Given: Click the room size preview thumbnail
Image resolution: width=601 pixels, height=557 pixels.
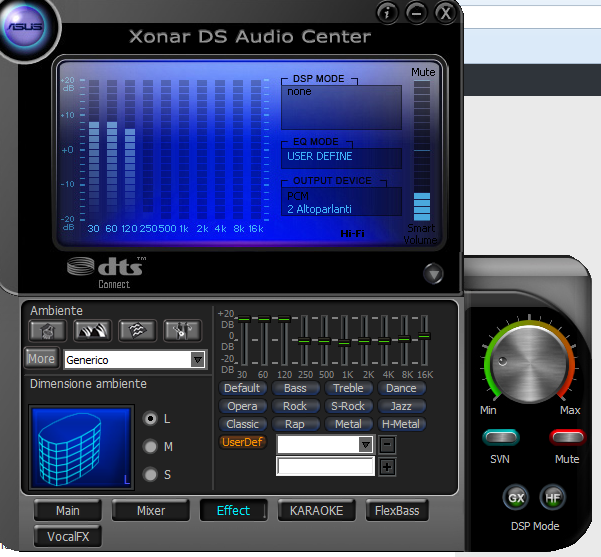Looking at the screenshot, I should 81,447.
